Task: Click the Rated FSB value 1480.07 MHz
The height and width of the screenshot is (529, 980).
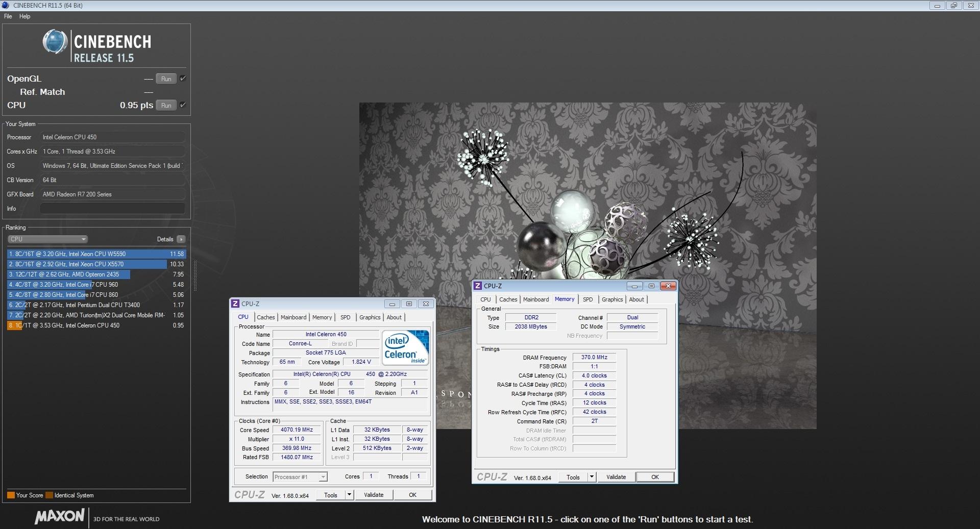Action: tap(297, 458)
